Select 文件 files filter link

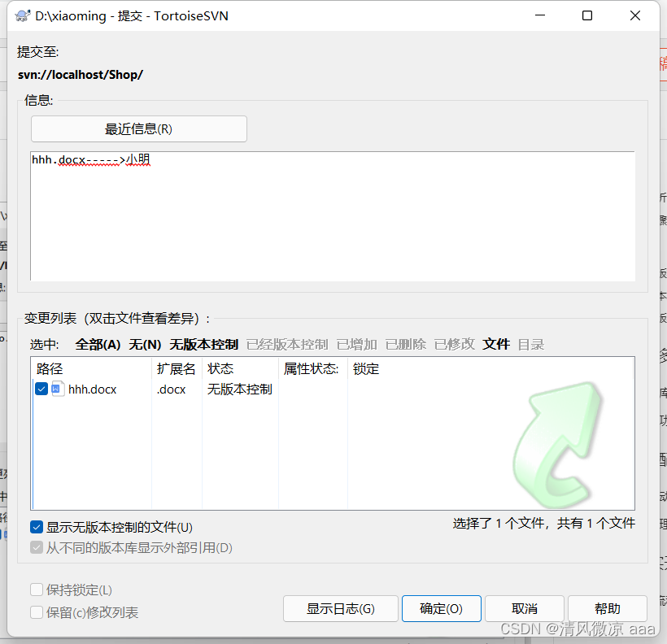coord(496,344)
